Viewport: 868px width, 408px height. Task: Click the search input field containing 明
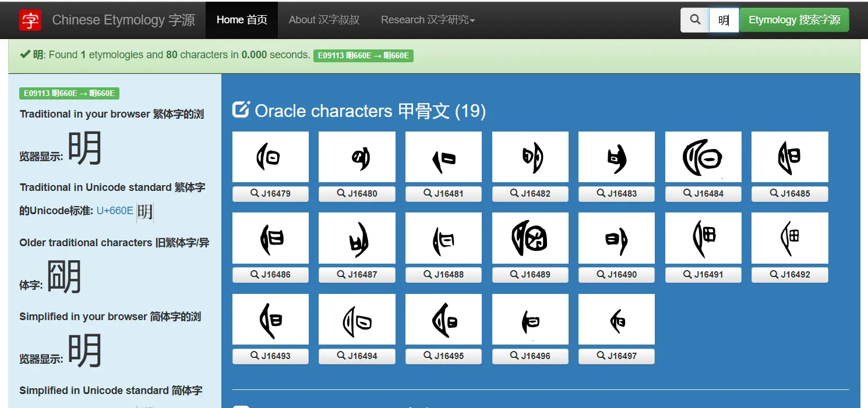tap(724, 20)
